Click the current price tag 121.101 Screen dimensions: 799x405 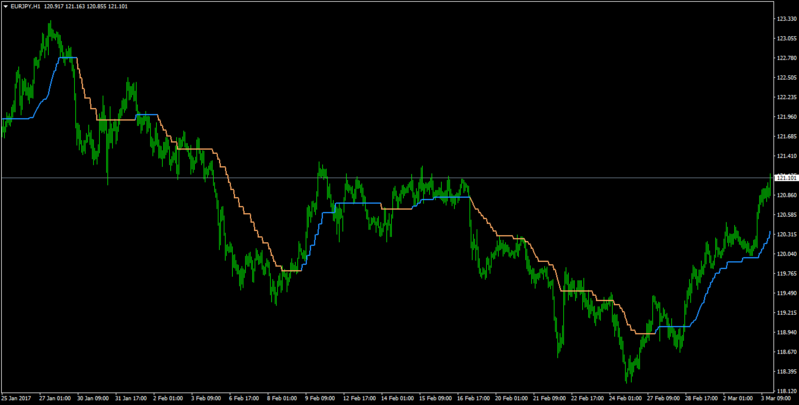785,178
